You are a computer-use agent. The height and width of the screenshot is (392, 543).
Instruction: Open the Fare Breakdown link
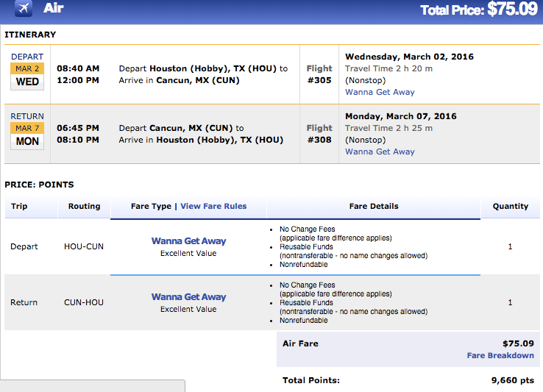point(500,355)
